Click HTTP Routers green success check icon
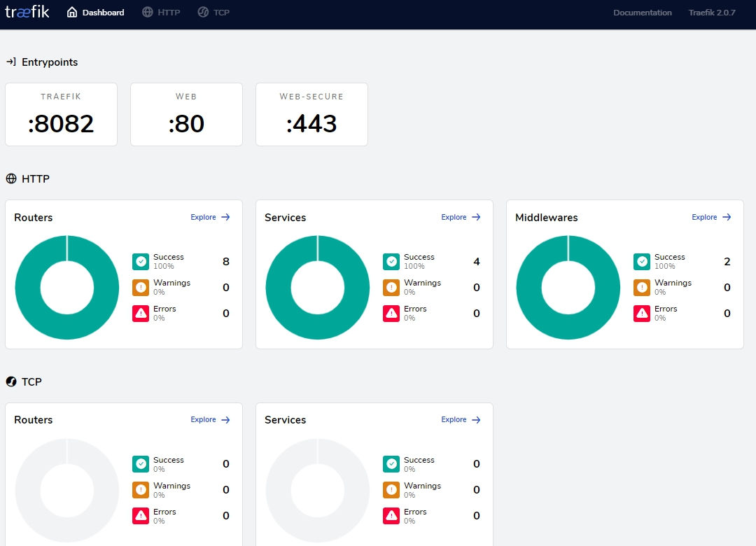 (141, 262)
